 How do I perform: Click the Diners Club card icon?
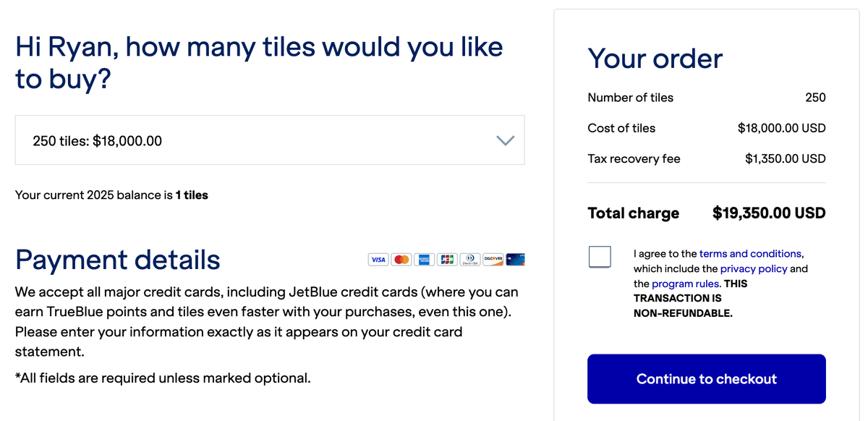point(470,259)
